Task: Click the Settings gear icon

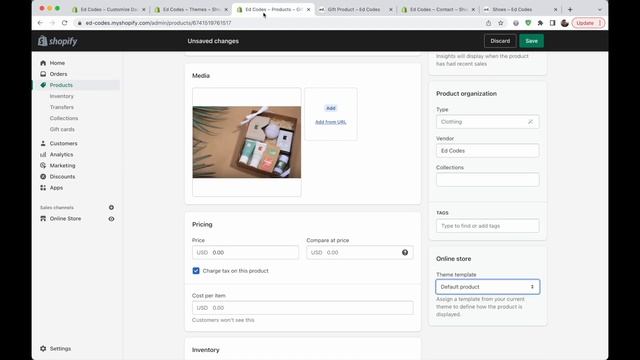Action: tap(43, 349)
